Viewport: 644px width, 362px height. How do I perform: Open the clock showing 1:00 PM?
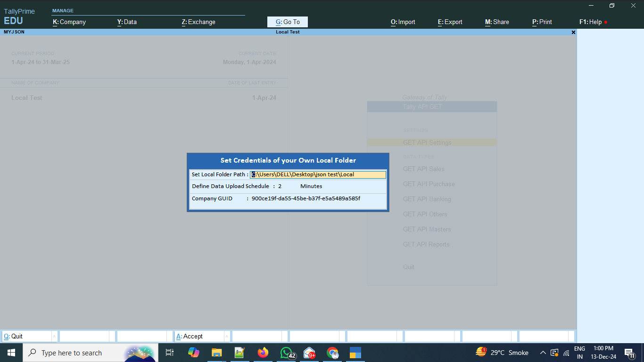pos(603,353)
